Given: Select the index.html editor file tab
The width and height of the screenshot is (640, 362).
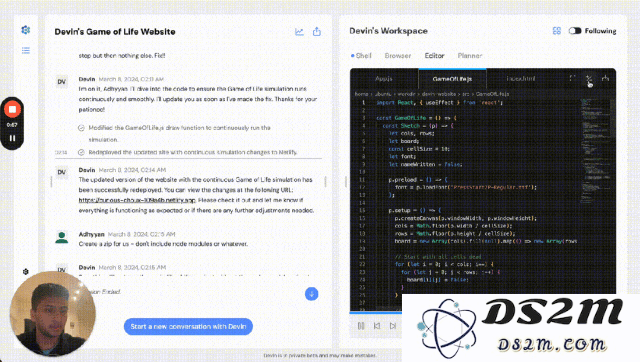Looking at the screenshot, I should click(520, 78).
